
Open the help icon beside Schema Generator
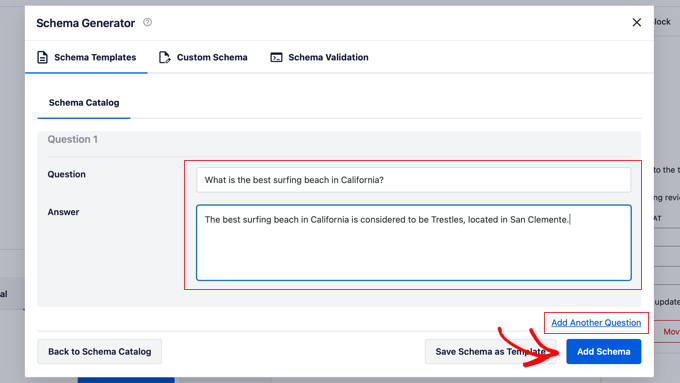click(147, 22)
